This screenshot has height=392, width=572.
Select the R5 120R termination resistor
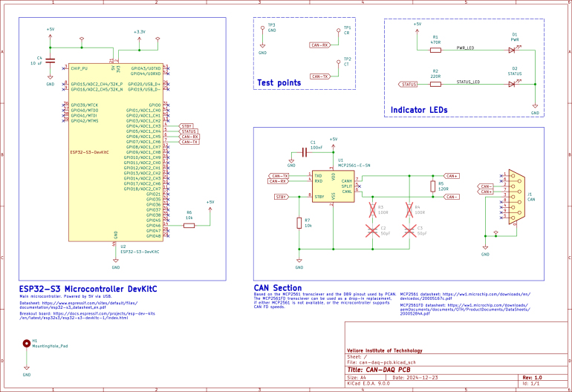click(432, 186)
